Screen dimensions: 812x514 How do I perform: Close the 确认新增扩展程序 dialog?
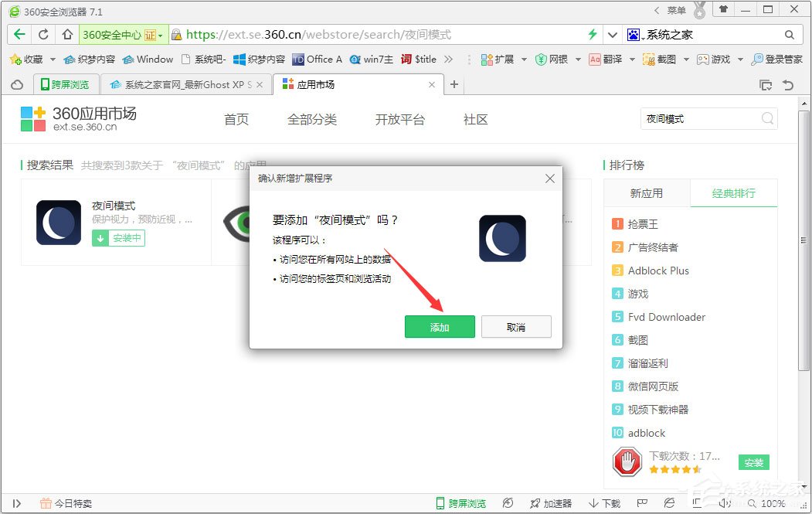point(550,179)
